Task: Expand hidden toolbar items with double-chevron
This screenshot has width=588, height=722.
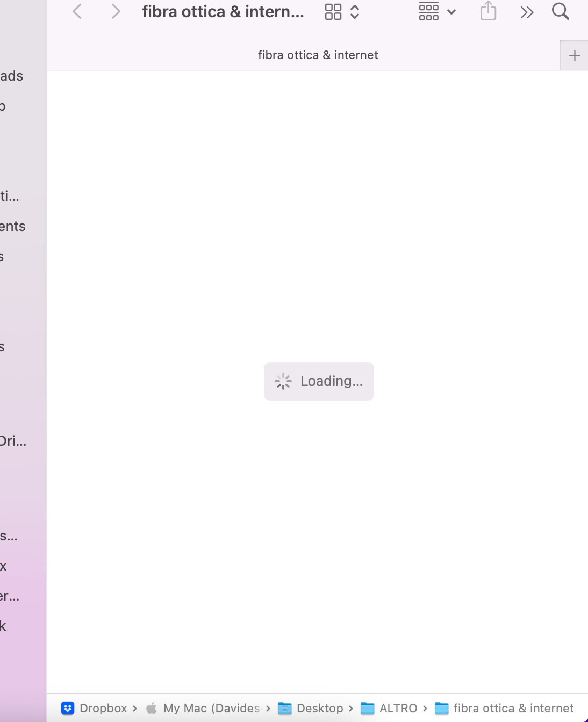Action: 526,11
